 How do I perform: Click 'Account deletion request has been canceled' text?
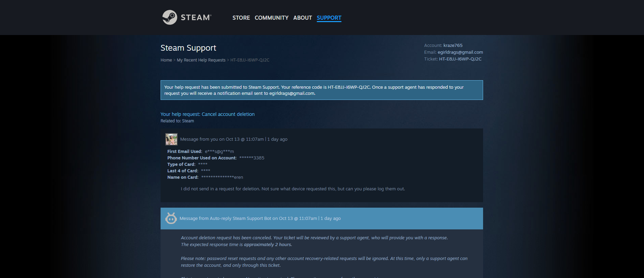click(226, 238)
